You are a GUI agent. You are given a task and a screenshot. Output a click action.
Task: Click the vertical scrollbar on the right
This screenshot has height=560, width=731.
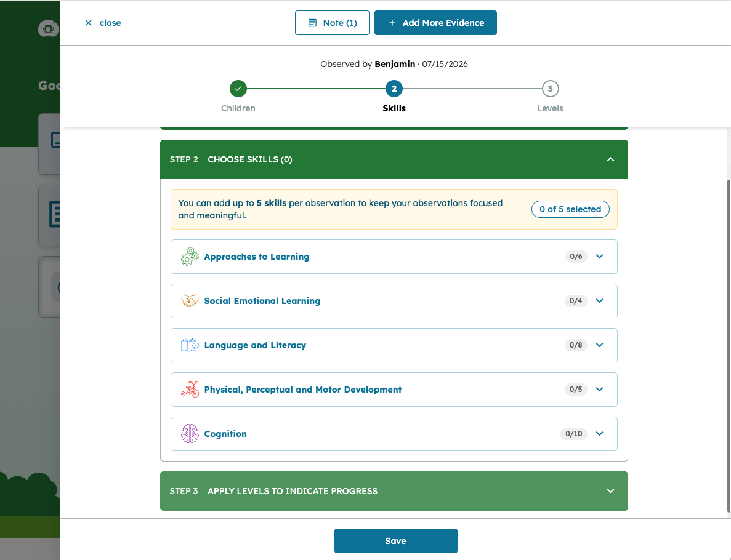click(x=728, y=345)
